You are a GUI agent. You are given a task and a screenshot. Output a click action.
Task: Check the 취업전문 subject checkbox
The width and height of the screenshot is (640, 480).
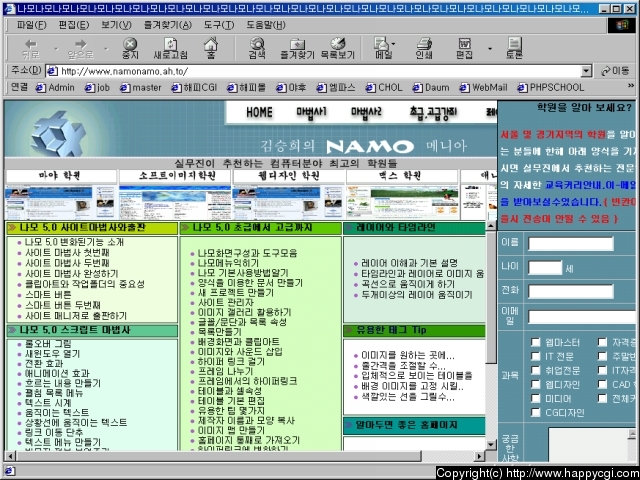pyautogui.click(x=536, y=370)
